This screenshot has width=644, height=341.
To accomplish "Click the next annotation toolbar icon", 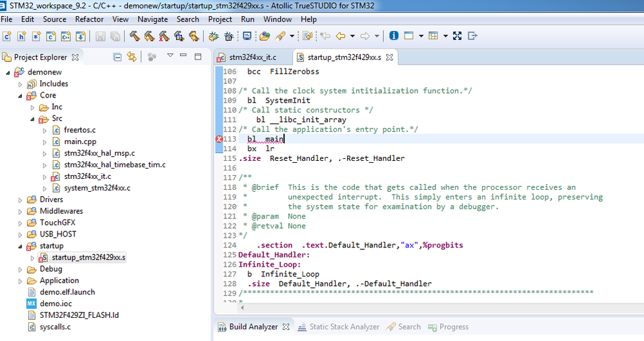I will click(307, 36).
